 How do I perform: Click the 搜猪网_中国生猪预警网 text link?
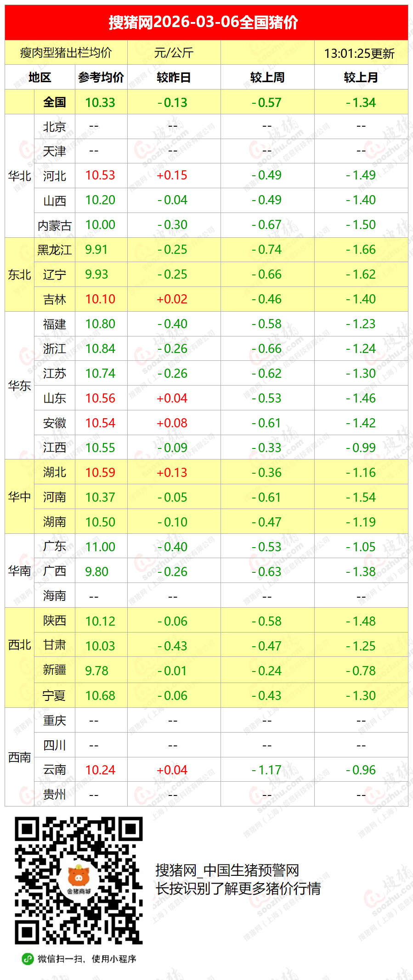(x=227, y=870)
